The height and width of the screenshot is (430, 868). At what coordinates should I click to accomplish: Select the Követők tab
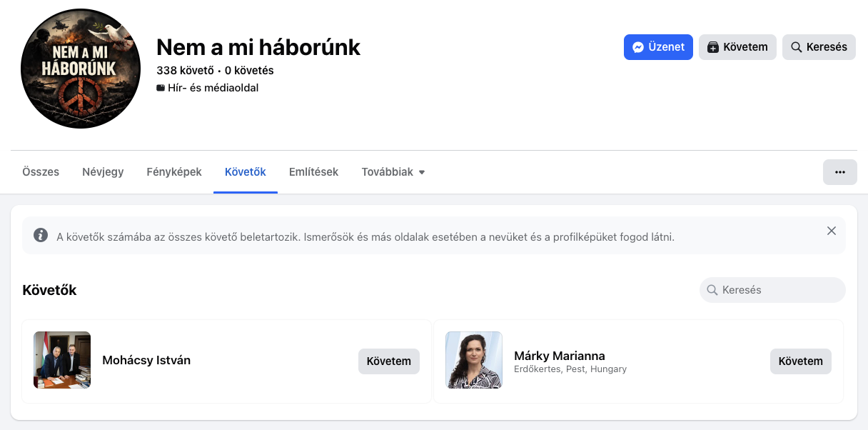click(x=245, y=172)
